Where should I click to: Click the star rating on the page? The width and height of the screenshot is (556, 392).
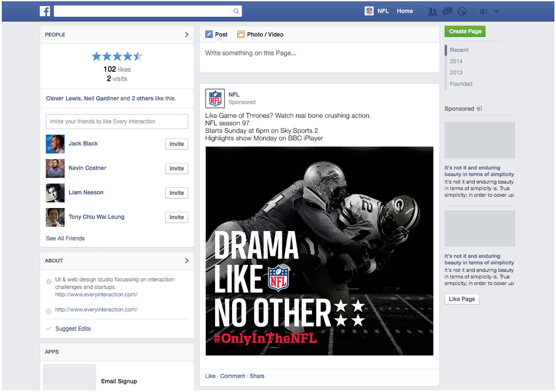point(117,56)
